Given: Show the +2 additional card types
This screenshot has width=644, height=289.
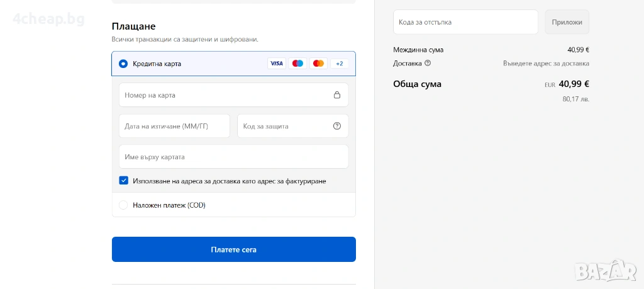Looking at the screenshot, I should click(x=340, y=64).
